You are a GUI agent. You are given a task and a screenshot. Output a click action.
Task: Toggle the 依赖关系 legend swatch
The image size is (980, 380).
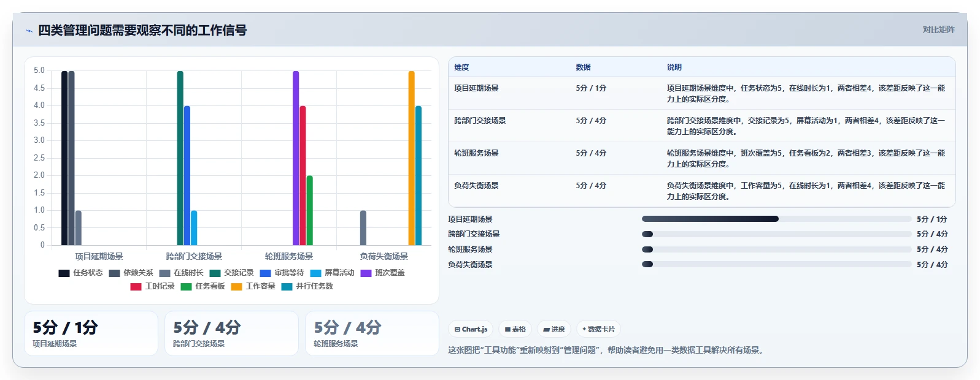114,273
